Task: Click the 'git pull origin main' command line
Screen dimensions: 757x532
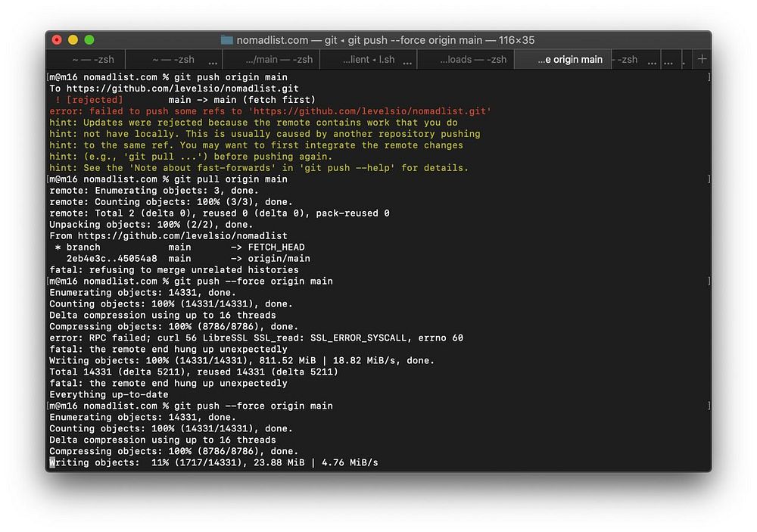Action: [169, 179]
